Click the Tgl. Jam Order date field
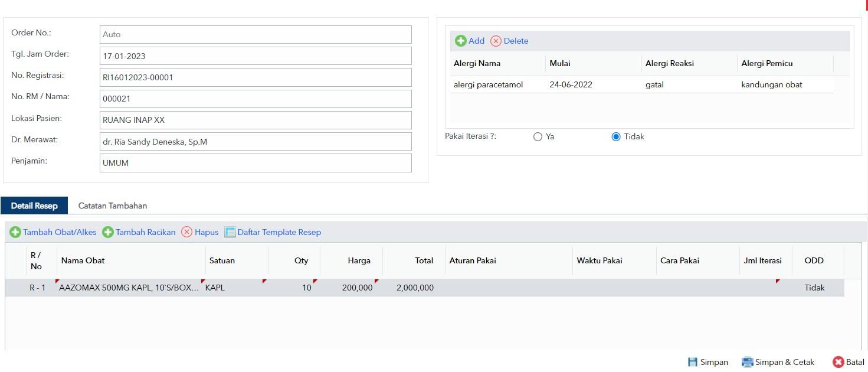Image resolution: width=868 pixels, height=372 pixels. coord(256,56)
